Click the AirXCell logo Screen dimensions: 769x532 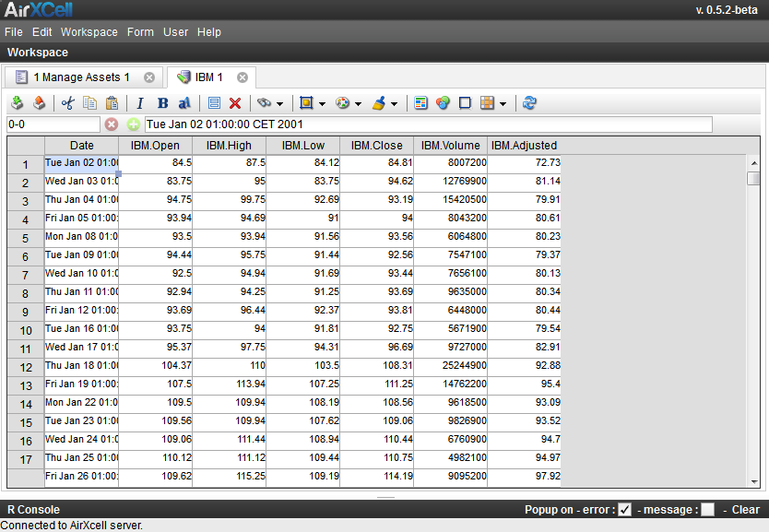pos(38,9)
